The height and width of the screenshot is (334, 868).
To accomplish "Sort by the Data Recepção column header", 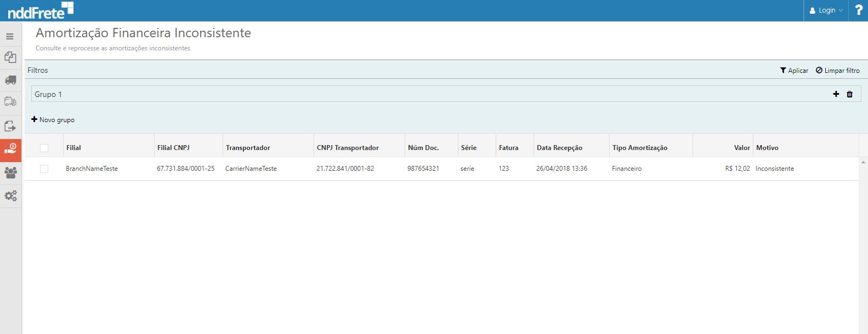I will point(559,148).
